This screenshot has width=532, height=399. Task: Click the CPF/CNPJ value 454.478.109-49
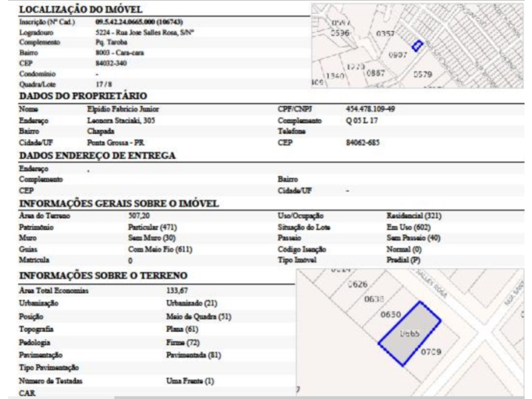(370, 108)
